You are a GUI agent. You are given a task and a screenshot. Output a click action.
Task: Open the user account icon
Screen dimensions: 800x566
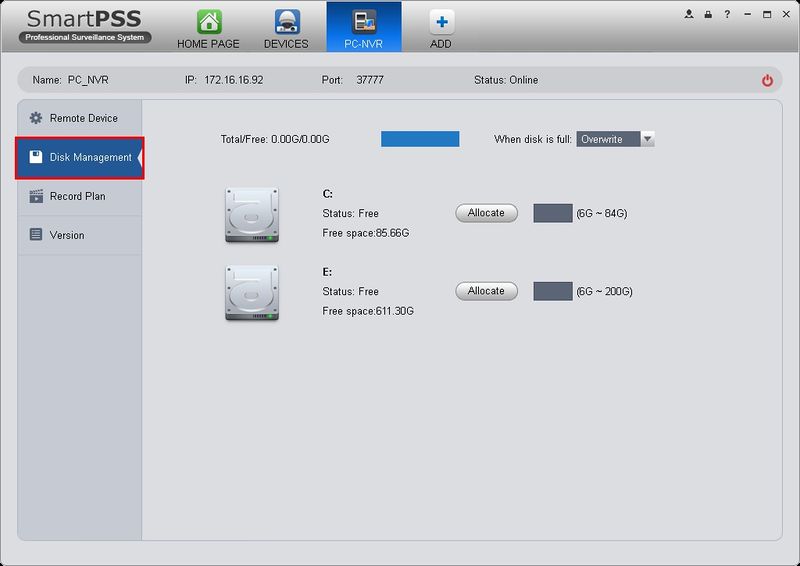click(689, 15)
